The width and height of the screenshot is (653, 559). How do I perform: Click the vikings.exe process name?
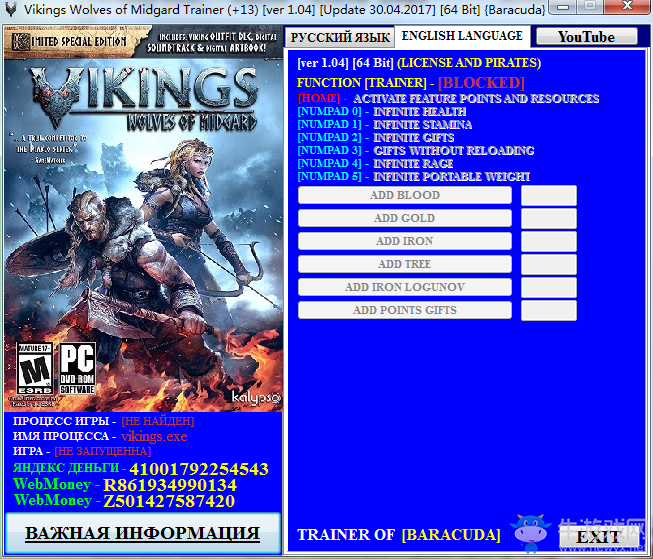[x=154, y=436]
